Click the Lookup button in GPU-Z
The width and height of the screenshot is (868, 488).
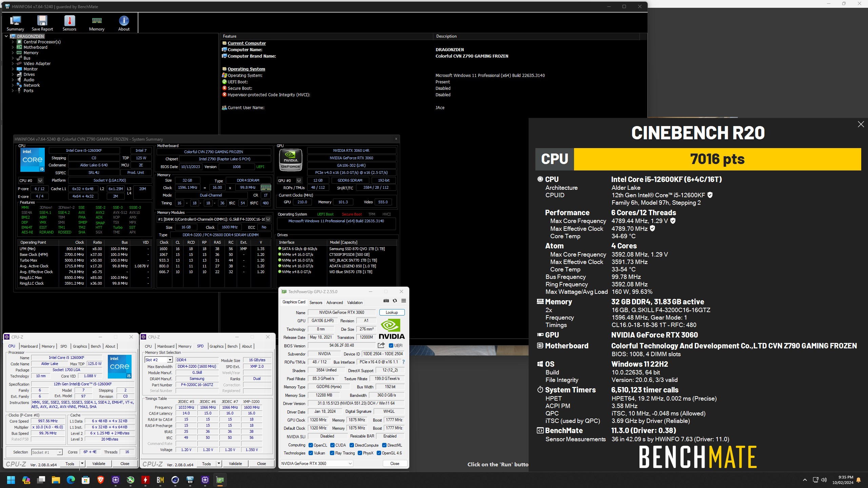point(392,312)
